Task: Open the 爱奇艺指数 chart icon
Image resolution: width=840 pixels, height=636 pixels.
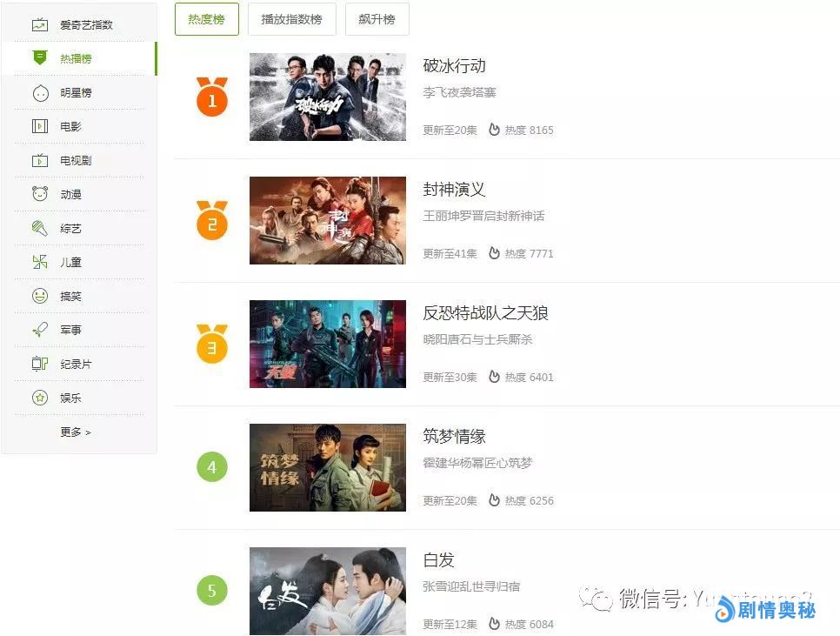Action: point(40,24)
